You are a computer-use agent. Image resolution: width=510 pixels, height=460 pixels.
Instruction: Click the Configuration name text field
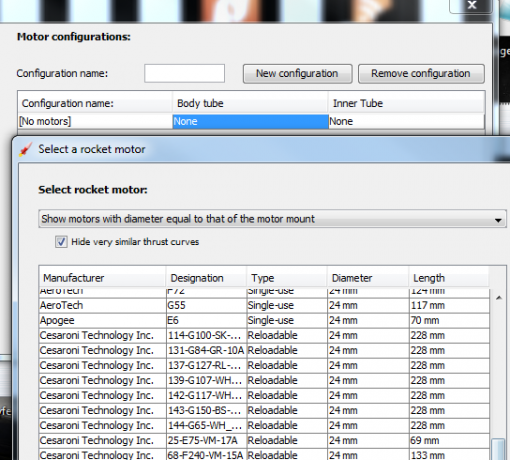click(x=184, y=73)
